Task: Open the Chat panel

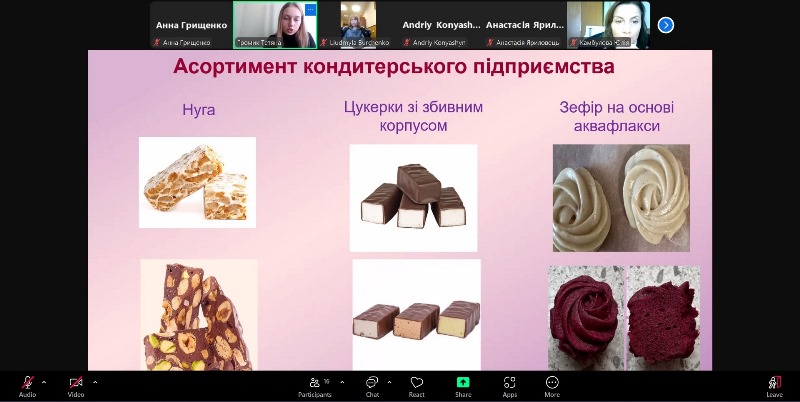Action: click(x=372, y=386)
